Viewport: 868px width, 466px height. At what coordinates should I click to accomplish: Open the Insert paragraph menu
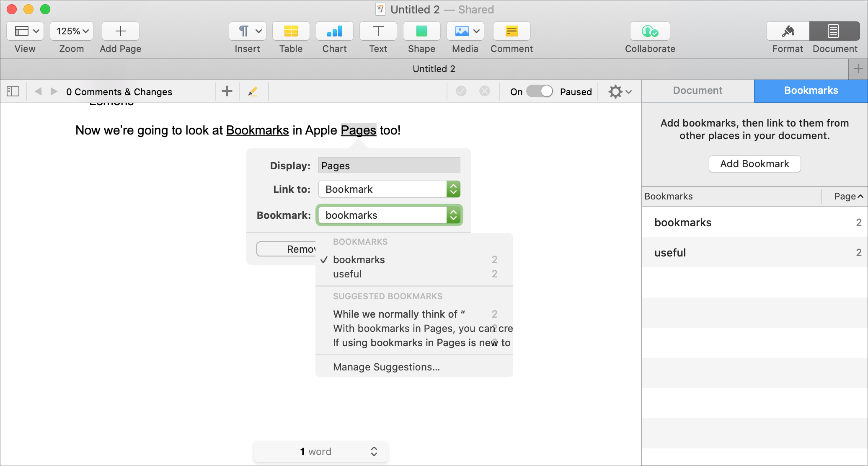pos(248,31)
